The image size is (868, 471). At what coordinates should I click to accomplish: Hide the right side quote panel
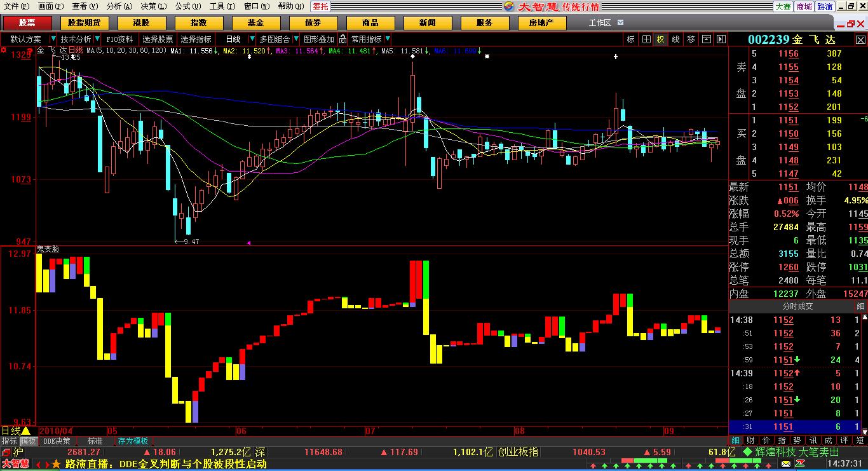[x=721, y=39]
